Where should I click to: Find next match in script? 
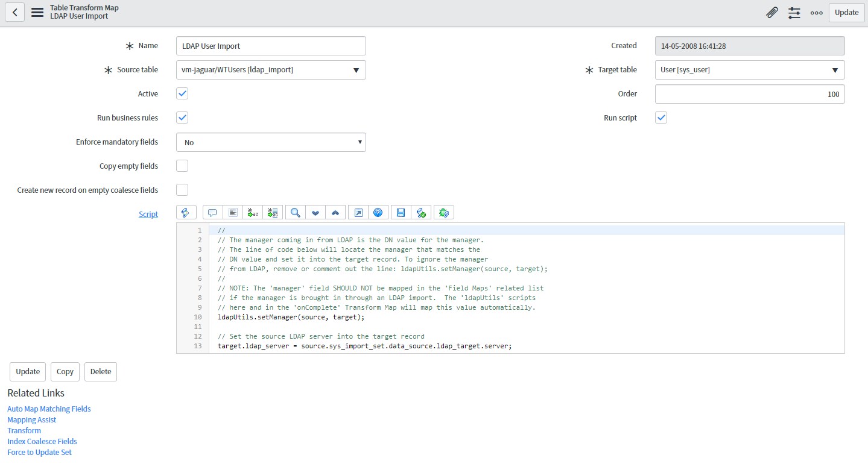tap(315, 212)
